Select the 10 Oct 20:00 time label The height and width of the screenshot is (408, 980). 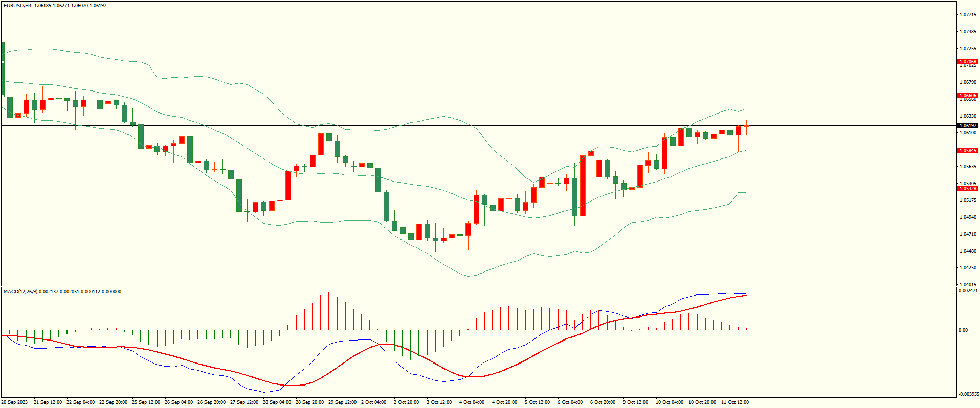coord(702,402)
